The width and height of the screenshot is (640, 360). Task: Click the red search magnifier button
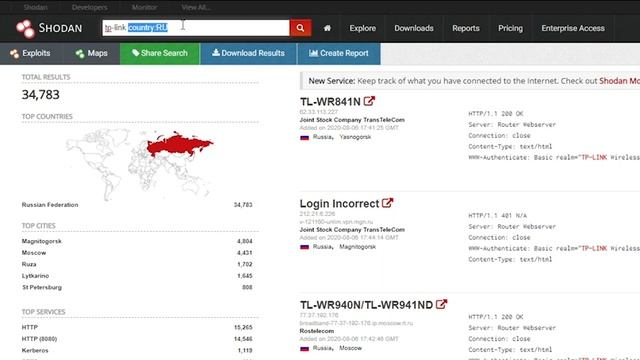[300, 28]
